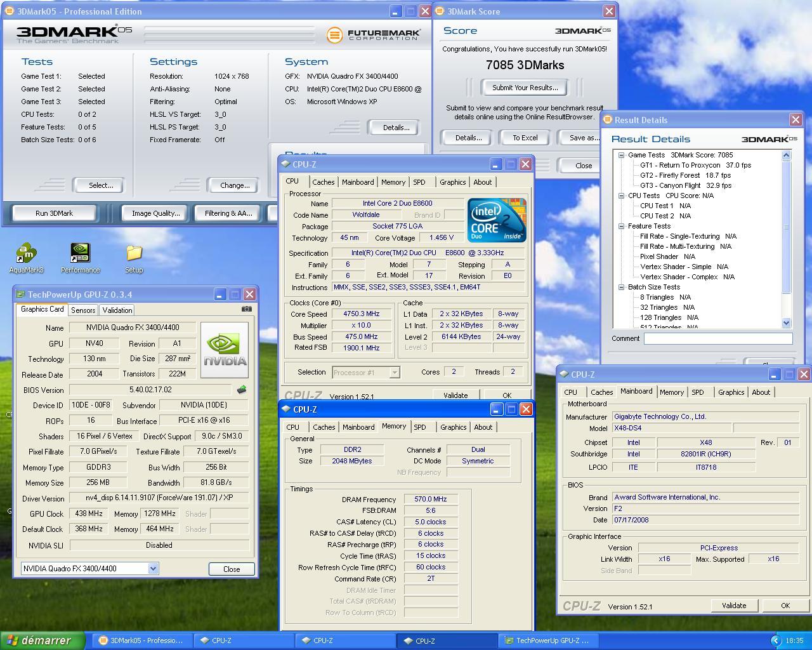The image size is (812, 650).
Task: Click the Change settings button
Action: [x=235, y=185]
